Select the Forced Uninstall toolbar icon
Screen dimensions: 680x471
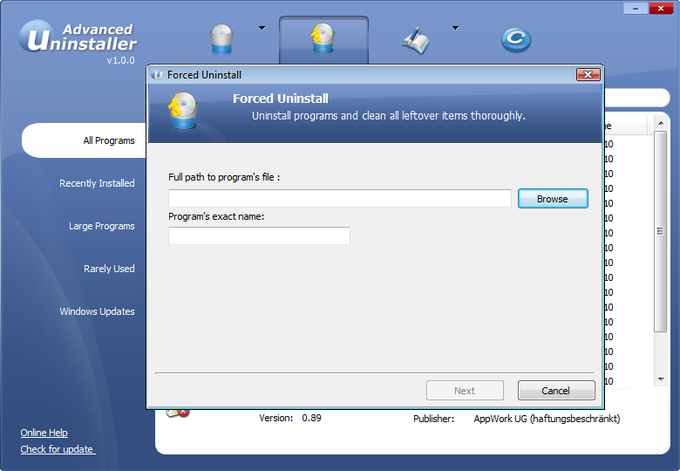[324, 39]
